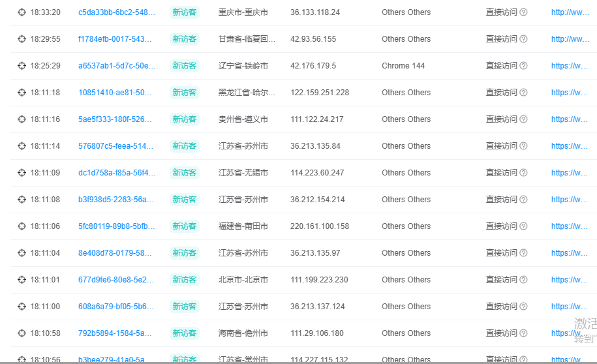597x364 pixels.
Task: Open visitor ID 8e408d78-0179-58…
Action: click(x=115, y=253)
